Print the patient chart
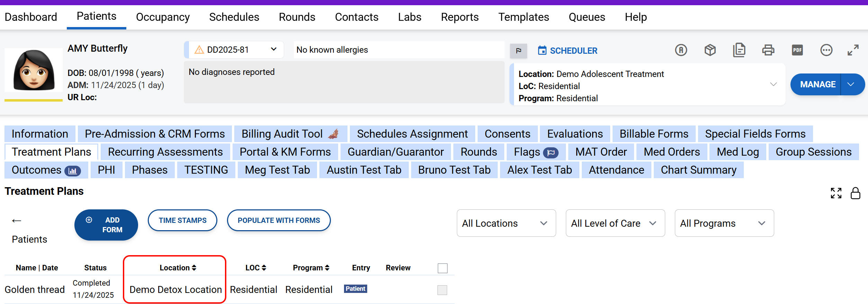 click(x=768, y=50)
